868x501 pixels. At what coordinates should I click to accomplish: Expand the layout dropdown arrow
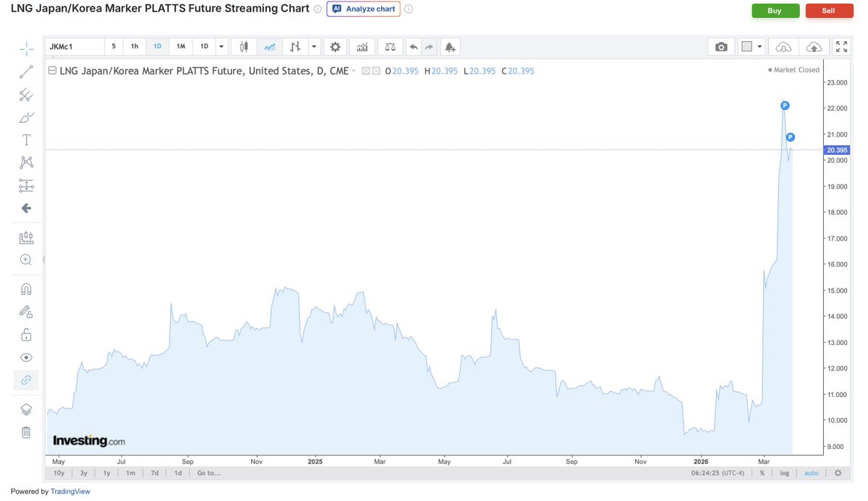click(x=761, y=46)
